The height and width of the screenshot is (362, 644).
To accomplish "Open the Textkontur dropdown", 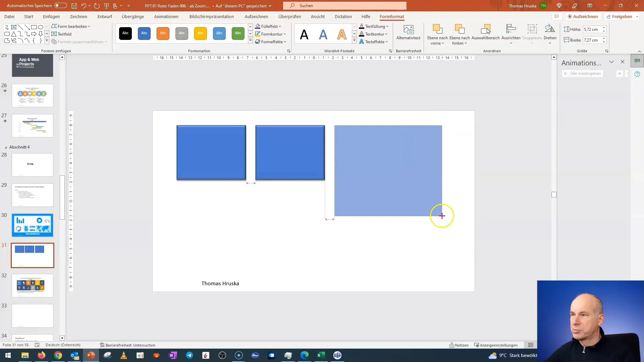I will pyautogui.click(x=373, y=34).
